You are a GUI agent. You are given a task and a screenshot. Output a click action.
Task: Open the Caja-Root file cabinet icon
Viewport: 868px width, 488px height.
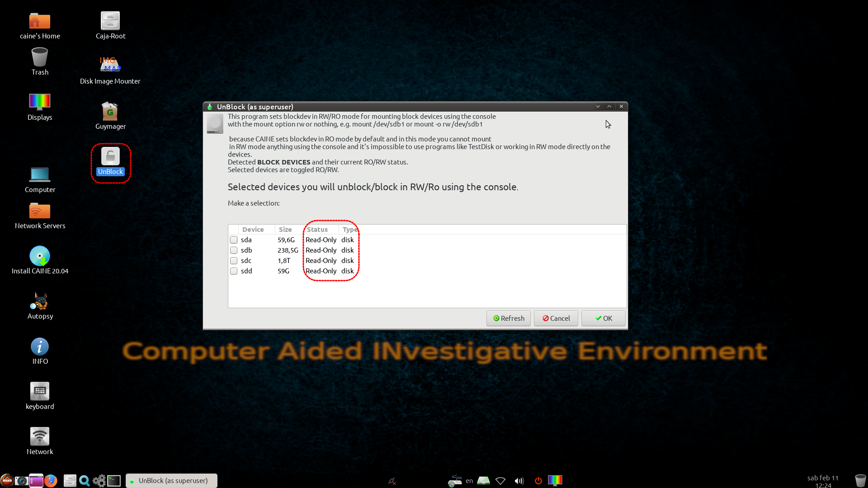pyautogui.click(x=110, y=21)
